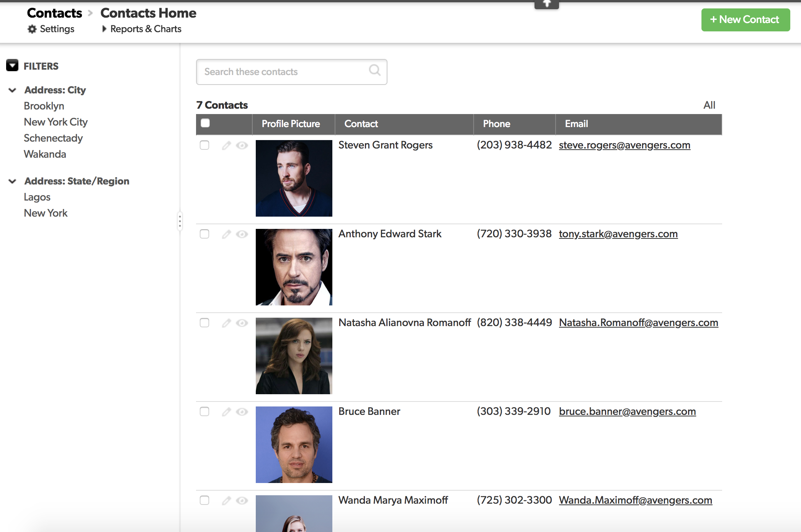801x532 pixels.
Task: View Anthony Edward Stark with eye icon
Action: coord(242,234)
